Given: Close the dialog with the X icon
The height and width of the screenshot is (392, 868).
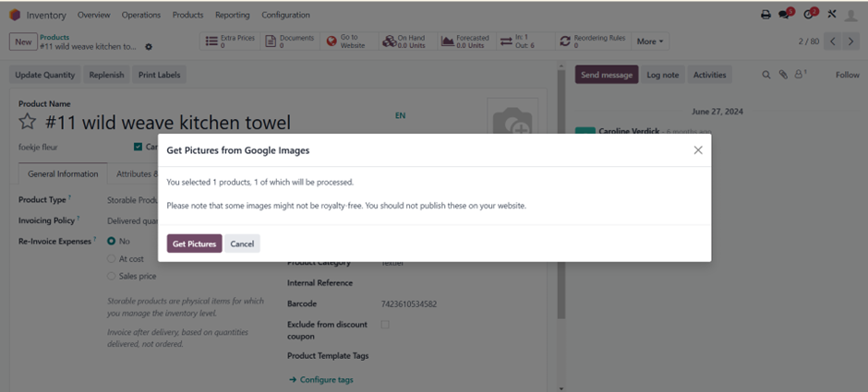Looking at the screenshot, I should tap(698, 149).
